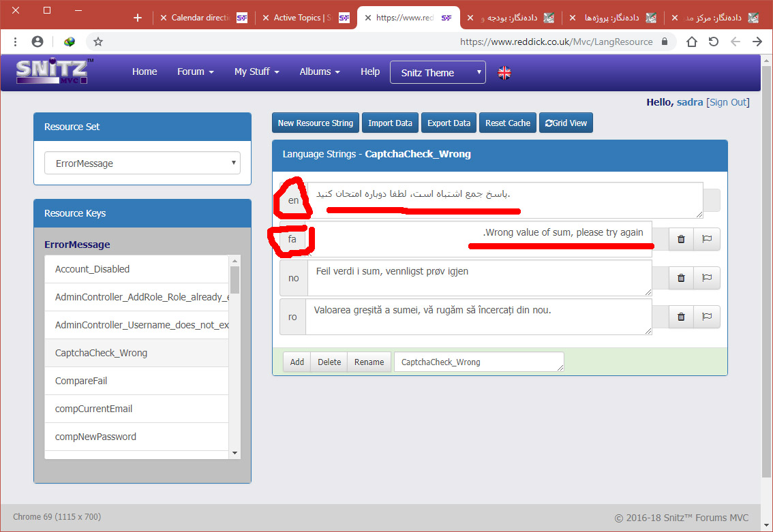Click the UK flag language icon
773x532 pixels.
504,73
